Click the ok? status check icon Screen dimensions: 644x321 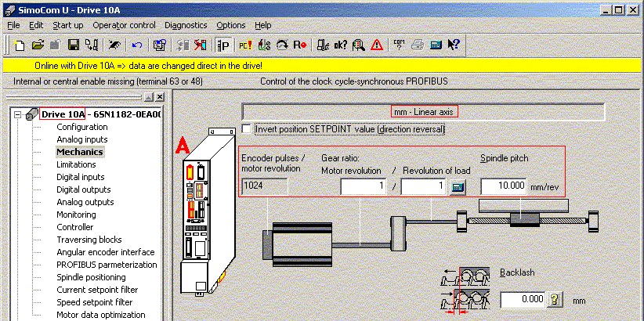[x=341, y=45]
